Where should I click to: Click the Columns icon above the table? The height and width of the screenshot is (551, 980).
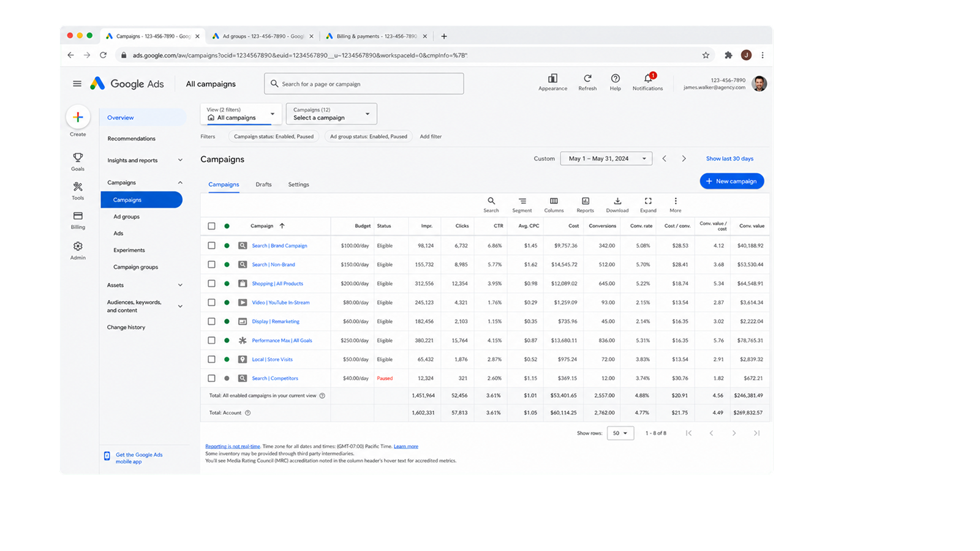tap(554, 205)
